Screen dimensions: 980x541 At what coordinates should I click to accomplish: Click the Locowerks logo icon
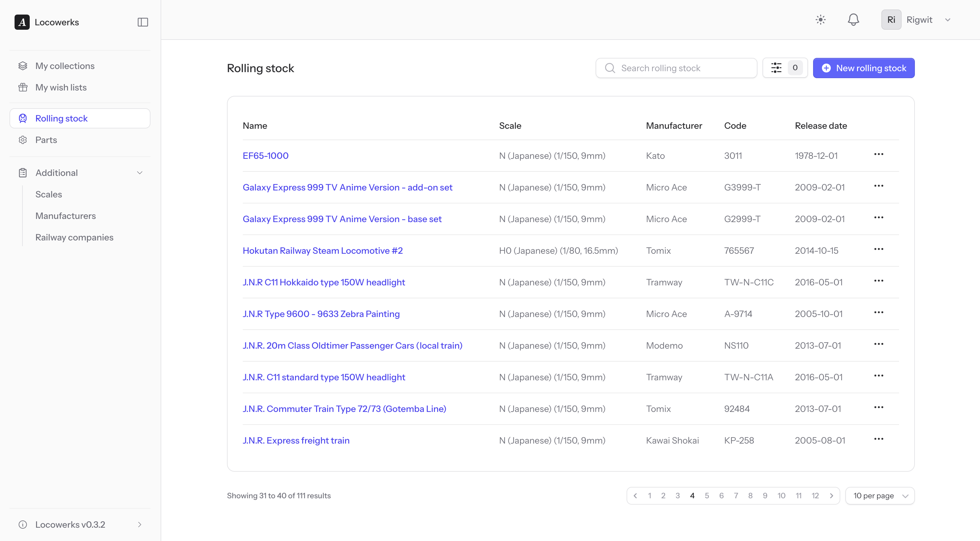point(22,22)
